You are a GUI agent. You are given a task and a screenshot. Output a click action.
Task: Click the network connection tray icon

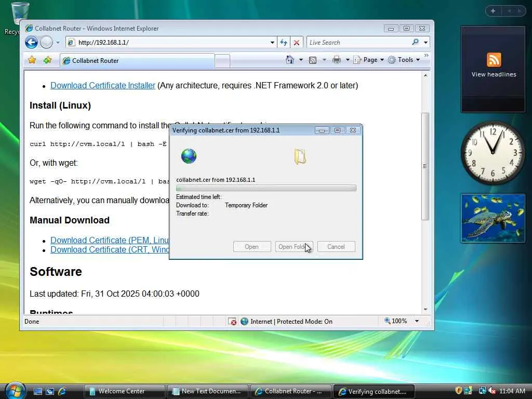pyautogui.click(x=482, y=391)
